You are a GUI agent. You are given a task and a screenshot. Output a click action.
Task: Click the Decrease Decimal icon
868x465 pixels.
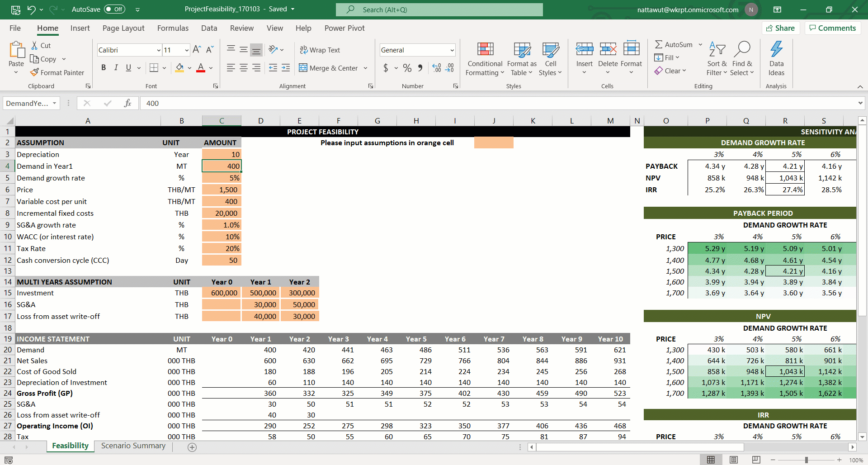click(449, 68)
